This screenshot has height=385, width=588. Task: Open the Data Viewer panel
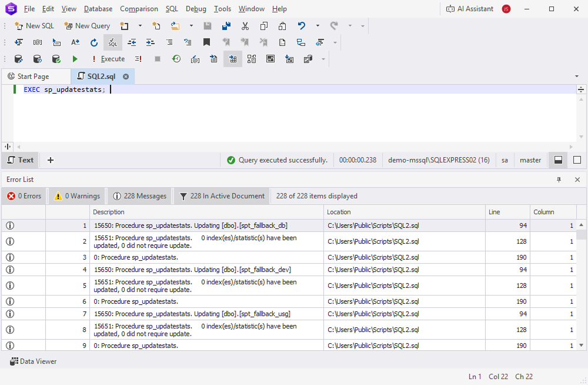click(x=33, y=361)
